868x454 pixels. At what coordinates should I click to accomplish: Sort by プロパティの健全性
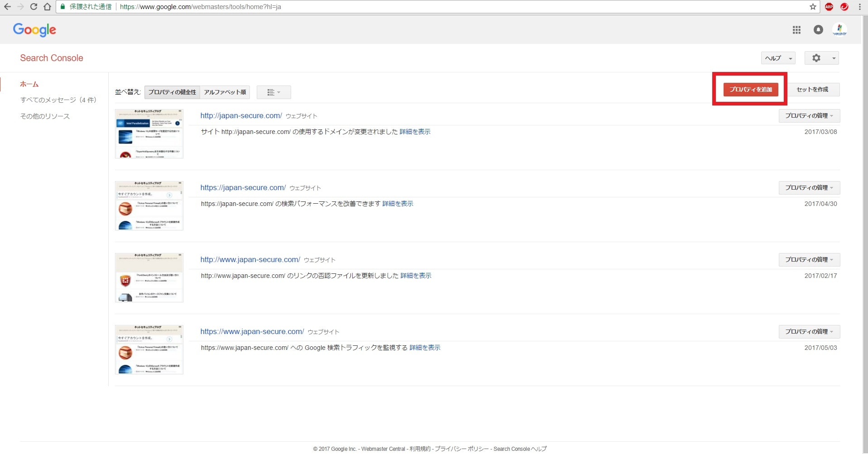[x=172, y=92]
